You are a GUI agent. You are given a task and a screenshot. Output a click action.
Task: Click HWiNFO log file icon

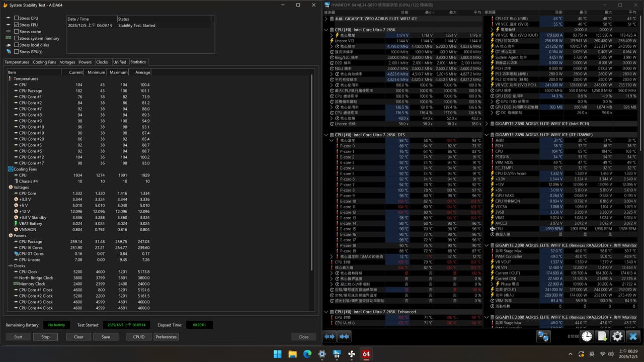click(602, 336)
